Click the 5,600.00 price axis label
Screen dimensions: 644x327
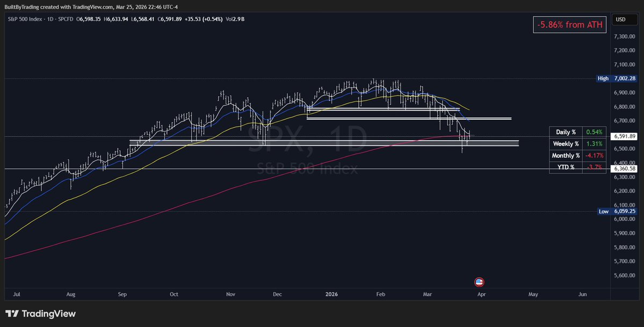click(624, 275)
